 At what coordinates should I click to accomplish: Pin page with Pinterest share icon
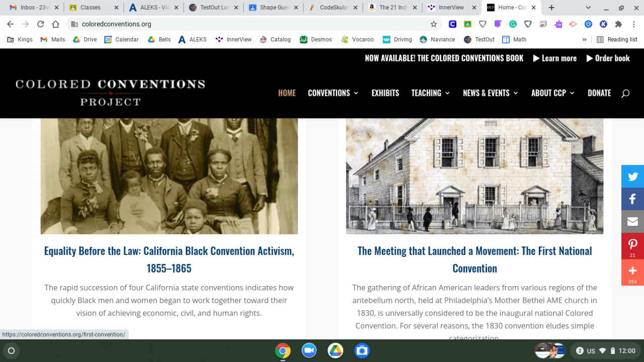(632, 246)
